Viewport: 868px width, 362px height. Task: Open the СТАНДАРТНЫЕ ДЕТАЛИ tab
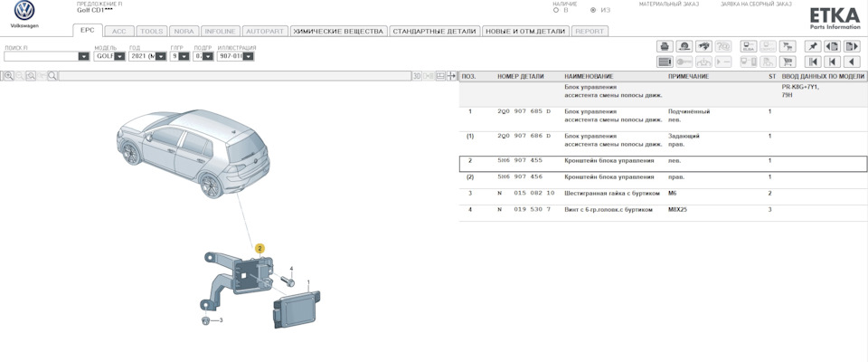click(x=434, y=32)
